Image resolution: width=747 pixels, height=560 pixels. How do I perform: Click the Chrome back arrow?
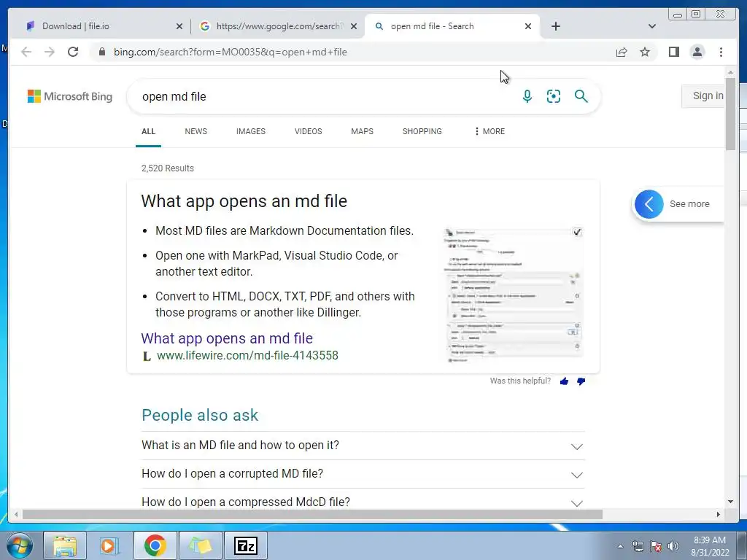(26, 52)
